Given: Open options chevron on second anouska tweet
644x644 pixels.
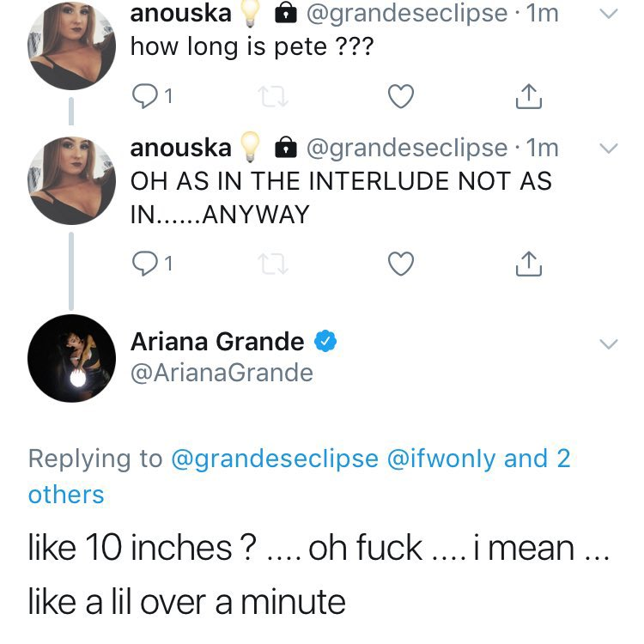Looking at the screenshot, I should [x=608, y=149].
